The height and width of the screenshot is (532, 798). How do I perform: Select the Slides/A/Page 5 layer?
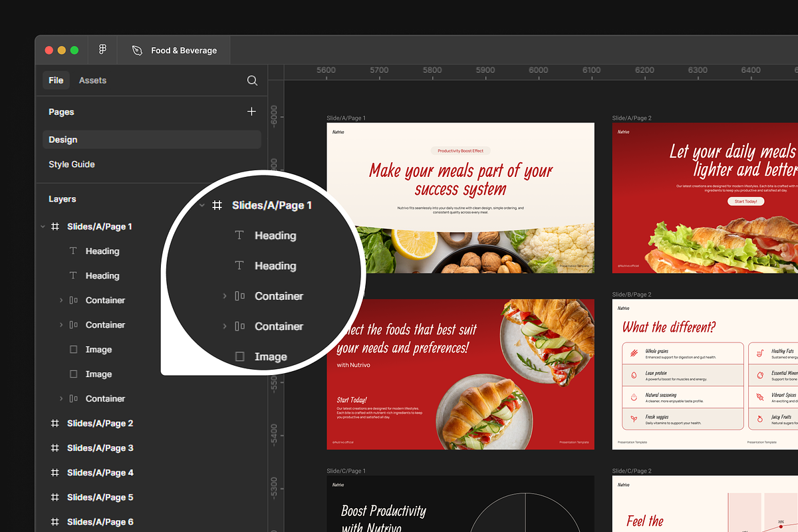click(100, 497)
